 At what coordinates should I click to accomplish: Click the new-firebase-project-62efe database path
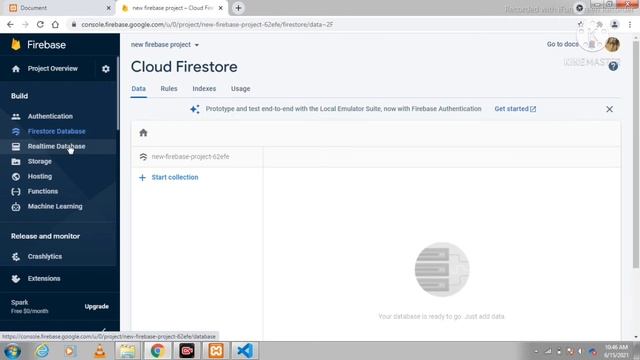coord(190,157)
